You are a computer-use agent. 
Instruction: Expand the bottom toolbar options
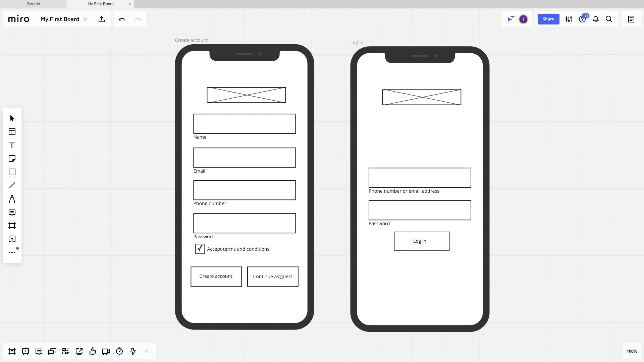click(146, 351)
